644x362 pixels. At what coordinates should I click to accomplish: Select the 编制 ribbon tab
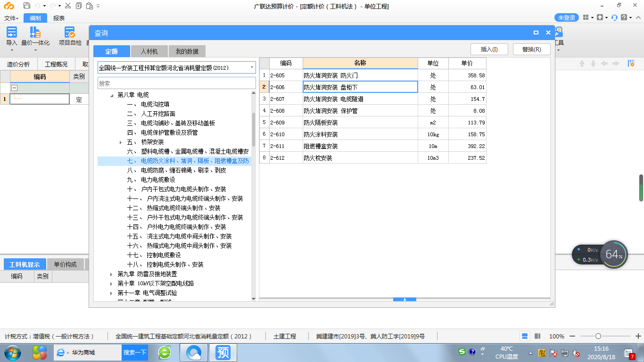point(35,18)
